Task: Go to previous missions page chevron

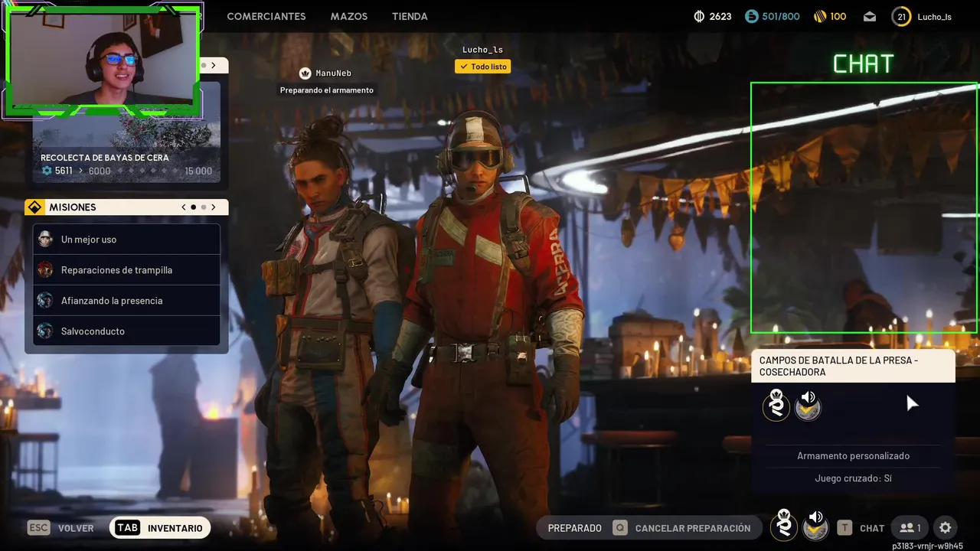Action: (x=183, y=207)
